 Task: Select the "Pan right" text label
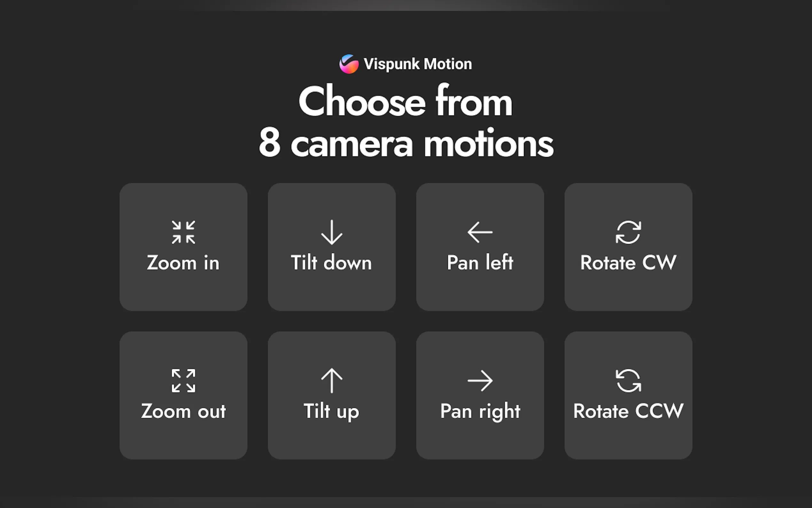click(x=480, y=412)
